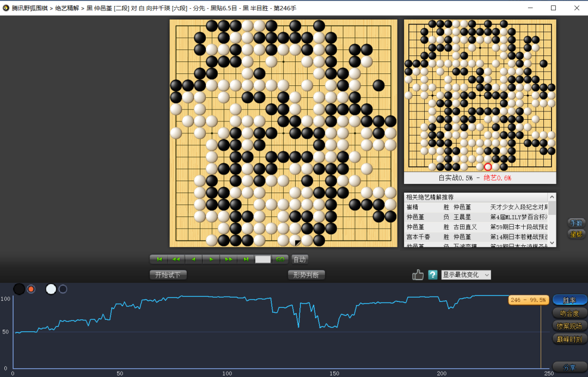
Task: Select the game row 仲邑堇 负 王晨星
Action: point(476,217)
